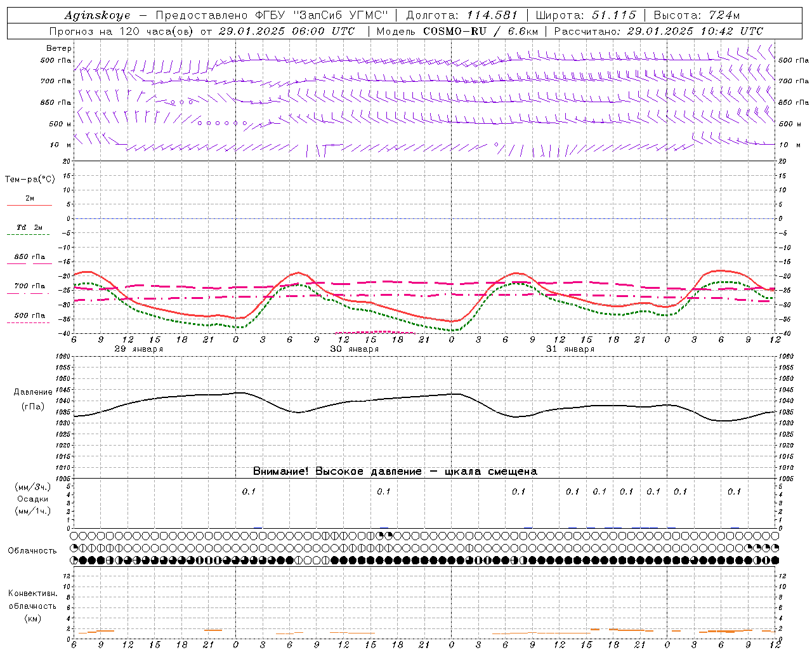812x650 pixels.
Task: Click the "(км)" convective cloud unit label
Action: point(33,618)
